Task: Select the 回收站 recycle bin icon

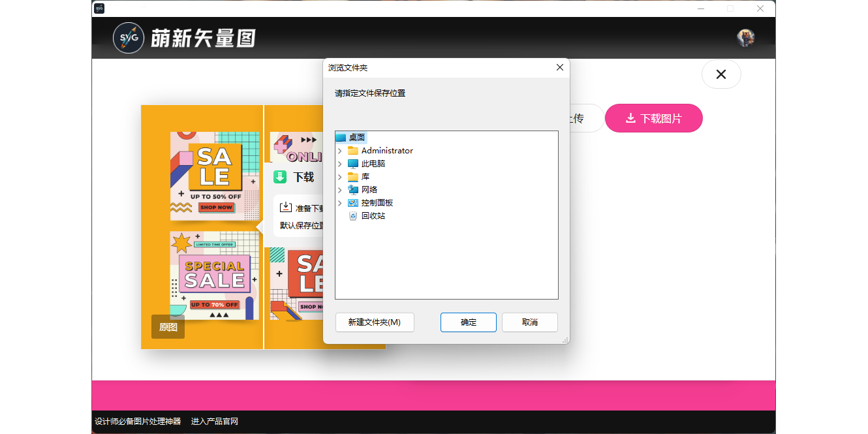Action: pyautogui.click(x=353, y=215)
